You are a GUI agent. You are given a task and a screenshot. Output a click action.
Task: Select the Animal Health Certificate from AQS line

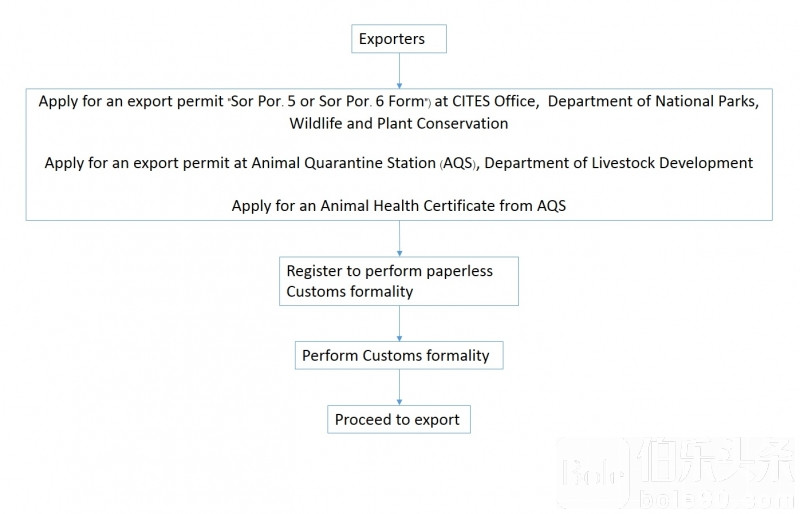(398, 206)
